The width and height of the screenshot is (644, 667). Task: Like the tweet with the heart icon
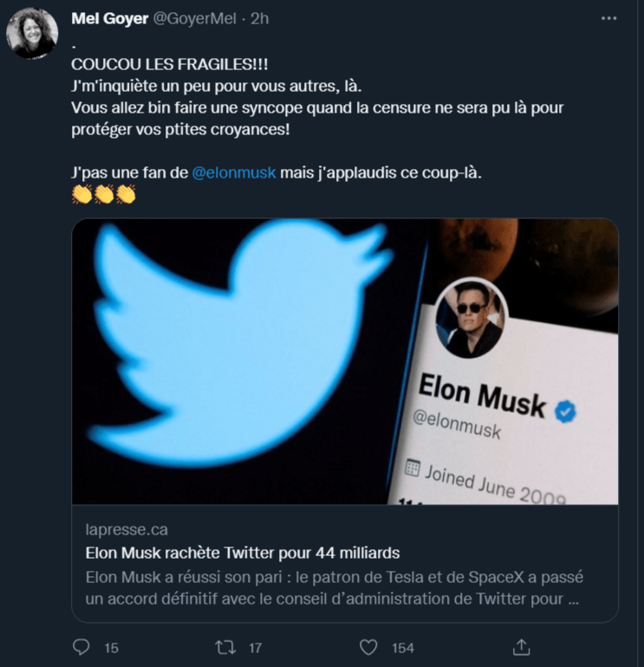click(368, 647)
